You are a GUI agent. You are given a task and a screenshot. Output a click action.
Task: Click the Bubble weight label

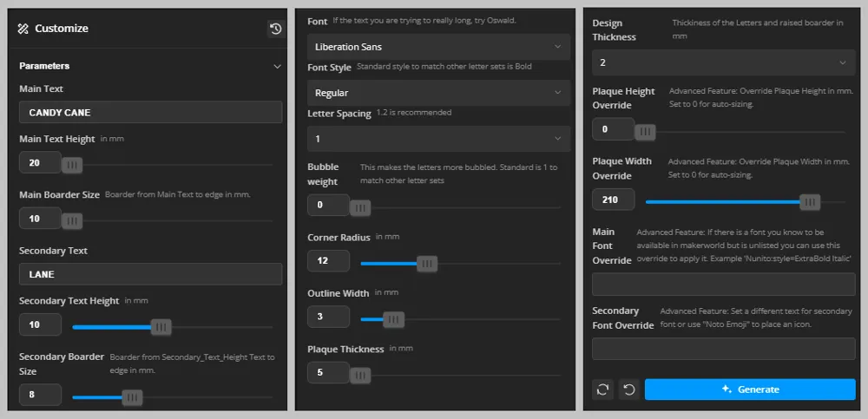tap(323, 173)
